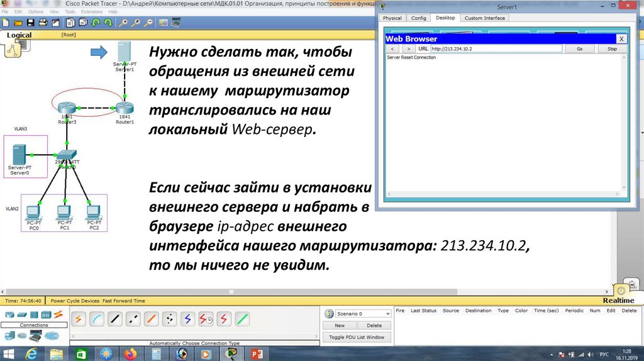Close the Web Browser with X
Viewport: 644px width, 361px height.
pos(621,39)
